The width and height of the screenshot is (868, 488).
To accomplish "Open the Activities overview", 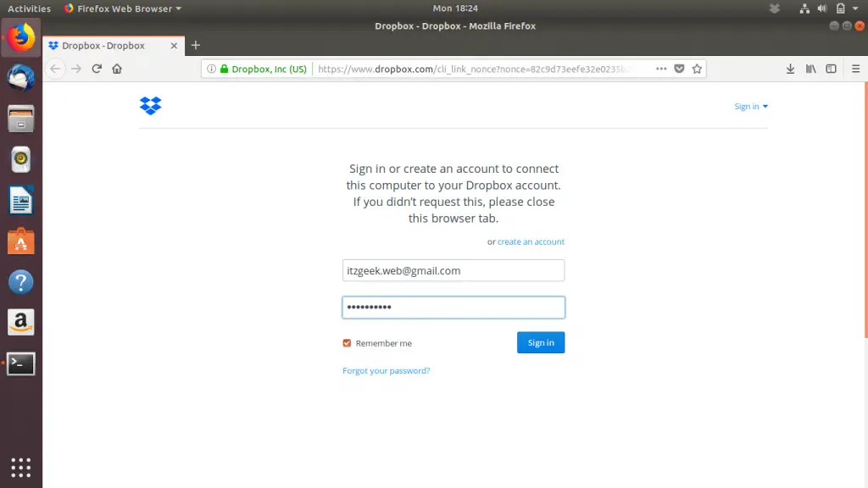I will (29, 8).
